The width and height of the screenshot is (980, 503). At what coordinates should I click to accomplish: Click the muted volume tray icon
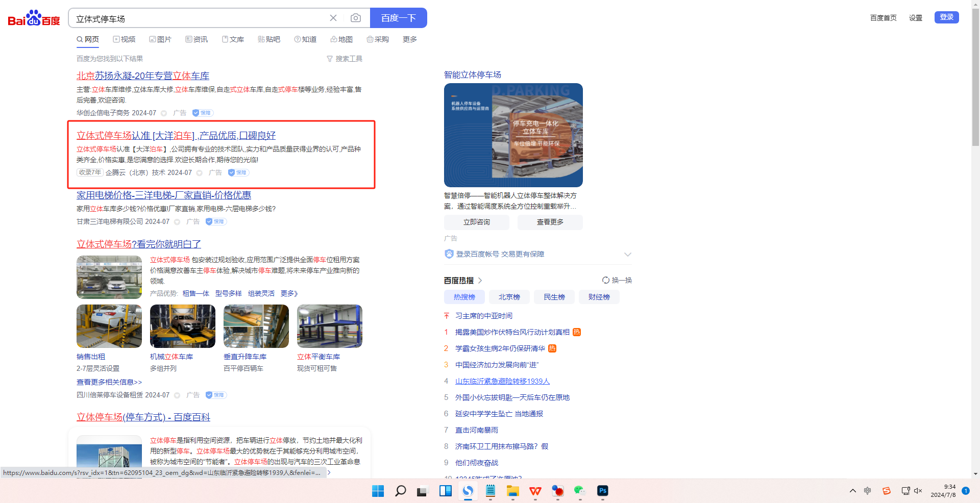pos(918,491)
